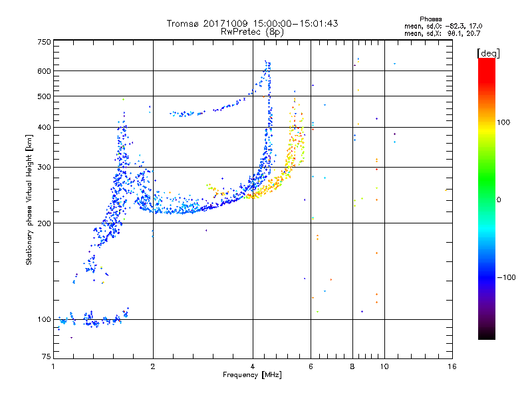This screenshot has width=532, height=399.
Task: Click y-axis tick label "600"
Action: [x=45, y=71]
